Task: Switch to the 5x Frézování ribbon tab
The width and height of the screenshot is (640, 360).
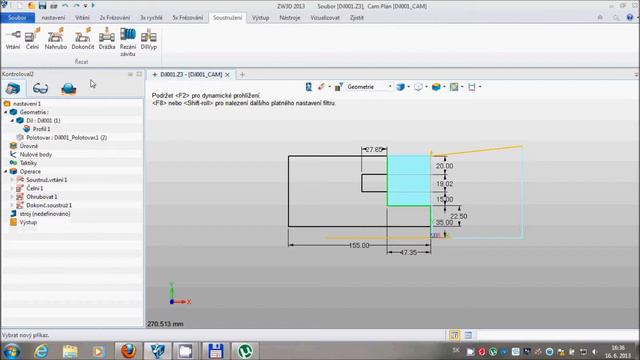Action: 187,18
